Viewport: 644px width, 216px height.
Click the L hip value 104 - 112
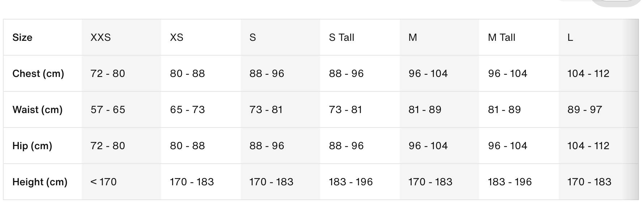click(588, 146)
